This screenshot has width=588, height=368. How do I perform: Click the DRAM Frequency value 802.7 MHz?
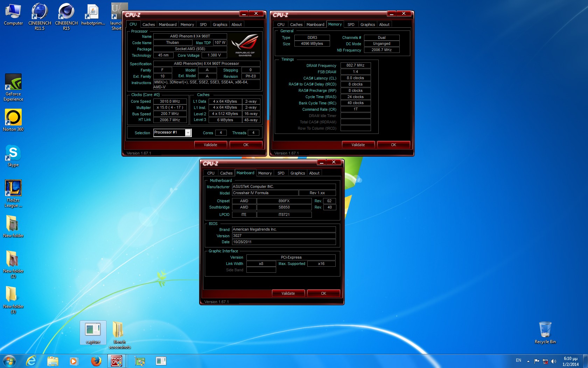point(356,65)
